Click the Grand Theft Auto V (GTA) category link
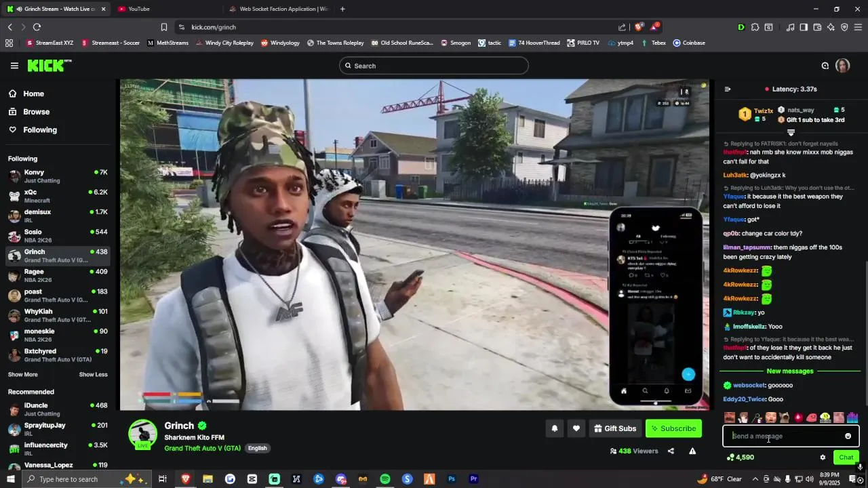Viewport: 868px width, 488px height. coord(203,448)
